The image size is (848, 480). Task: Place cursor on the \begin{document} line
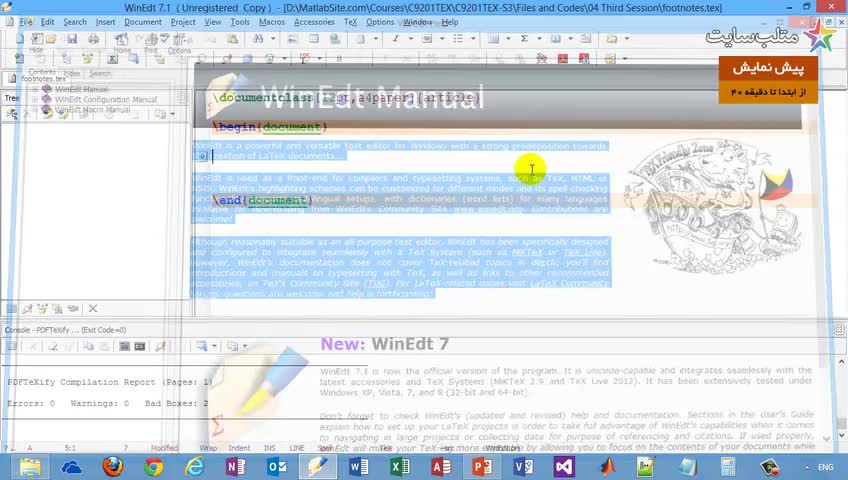[270, 127]
